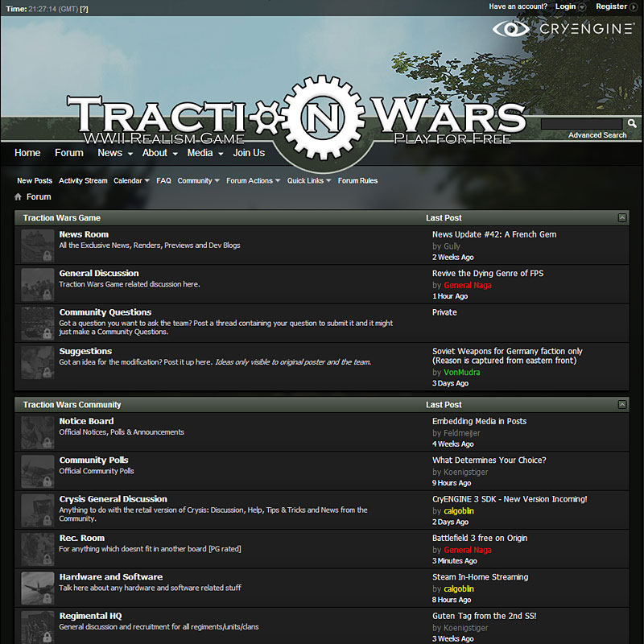
Task: Open the Crysis General Discussion forum title
Action: click(113, 499)
